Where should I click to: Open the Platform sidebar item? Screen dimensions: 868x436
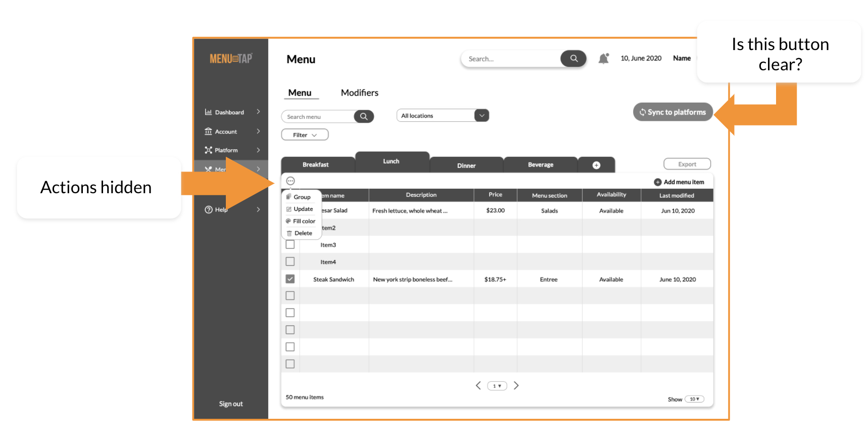(231, 150)
